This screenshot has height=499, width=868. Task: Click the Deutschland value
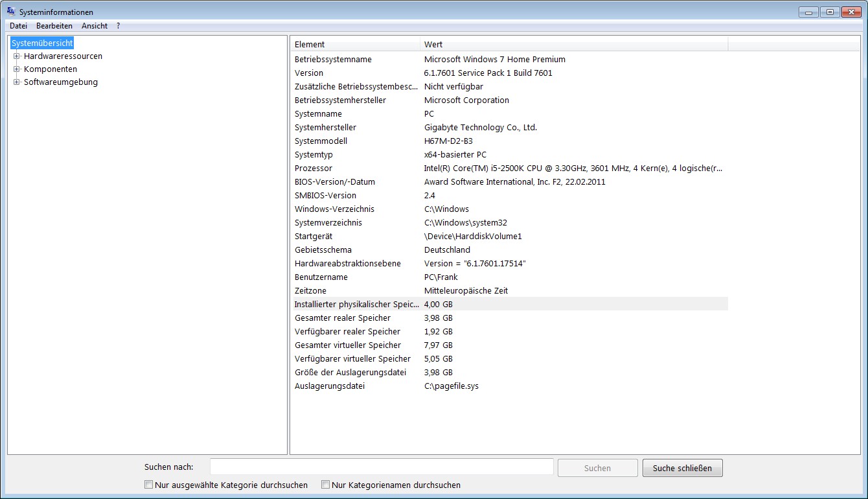447,250
